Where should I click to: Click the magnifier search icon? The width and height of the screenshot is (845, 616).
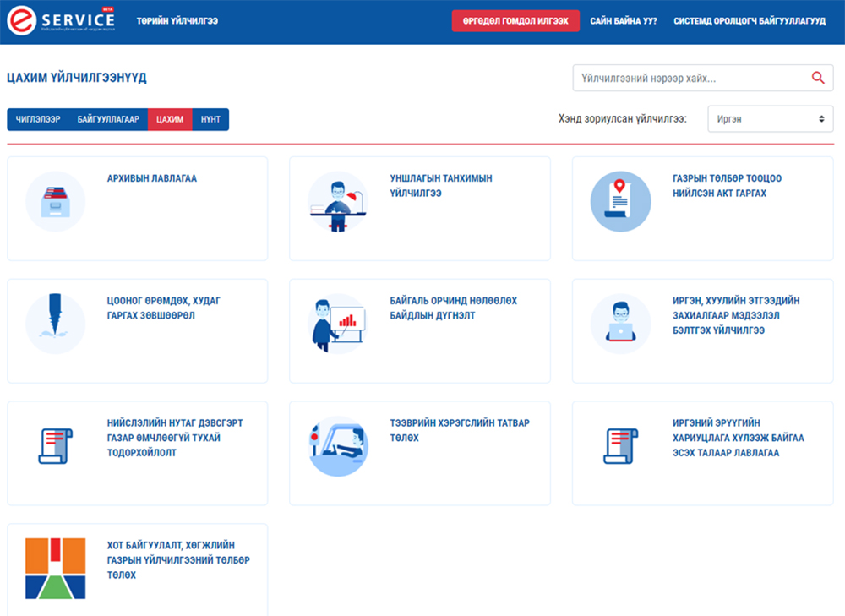(817, 78)
